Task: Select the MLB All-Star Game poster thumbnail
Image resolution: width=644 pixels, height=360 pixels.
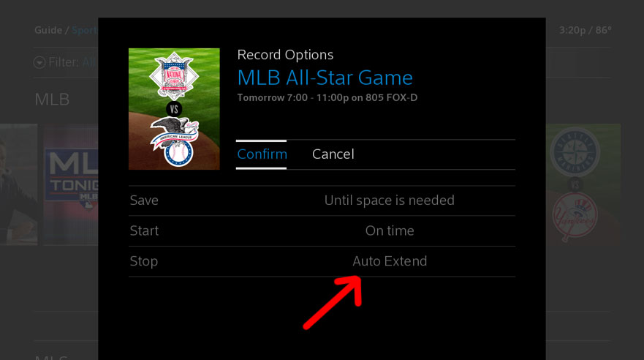Action: [174, 109]
